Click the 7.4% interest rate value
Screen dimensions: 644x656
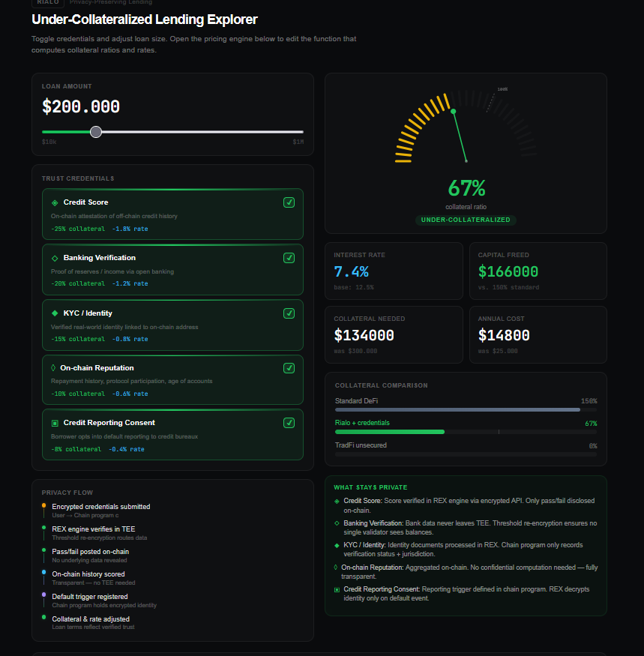pyautogui.click(x=351, y=272)
